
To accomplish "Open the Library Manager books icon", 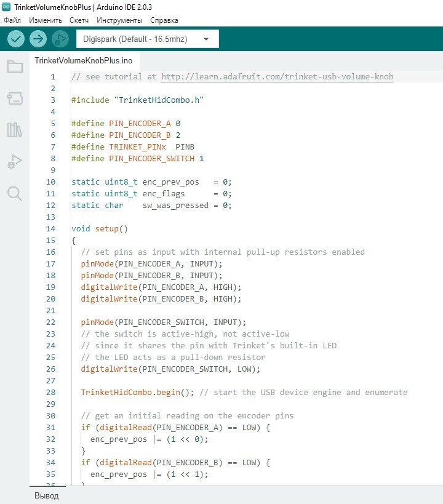I will click(x=15, y=130).
